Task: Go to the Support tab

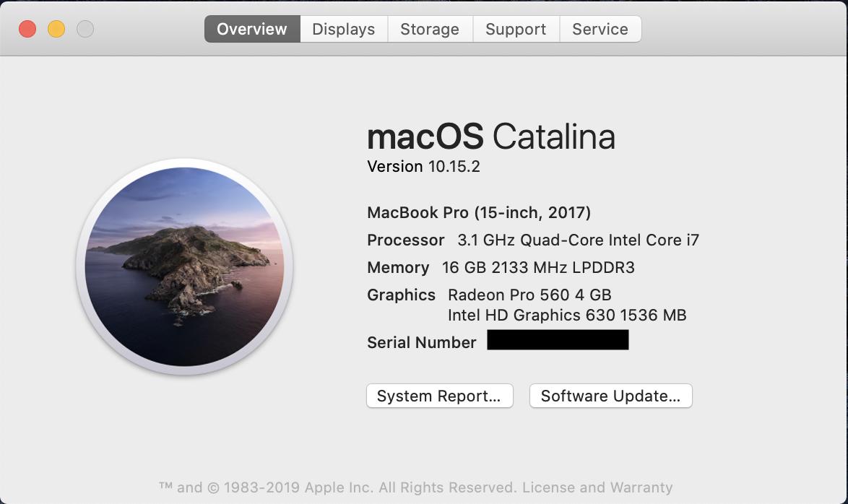Action: point(516,29)
